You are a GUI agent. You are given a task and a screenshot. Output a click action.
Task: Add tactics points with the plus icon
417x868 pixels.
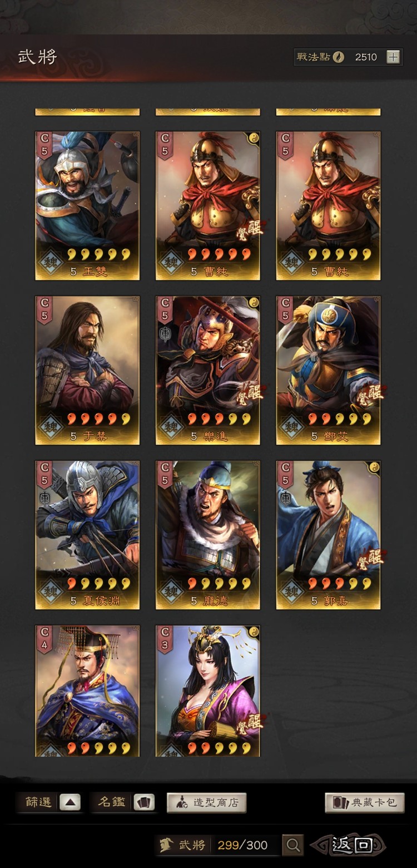tap(393, 57)
